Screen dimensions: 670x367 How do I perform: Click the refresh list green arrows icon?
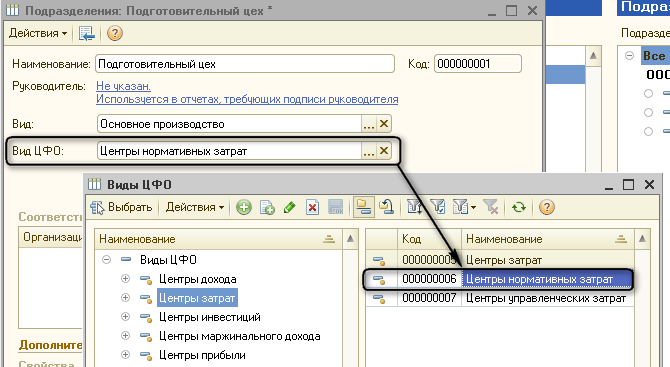coord(519,208)
